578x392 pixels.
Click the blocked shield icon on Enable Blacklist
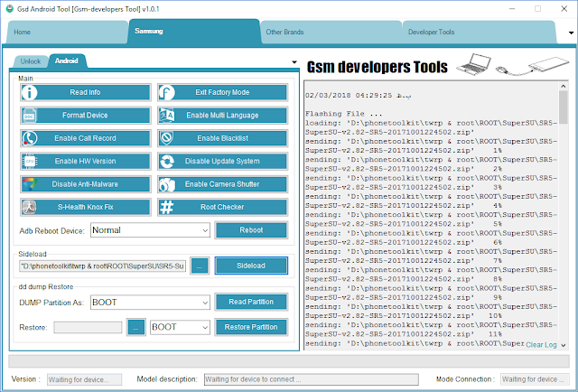coord(166,138)
